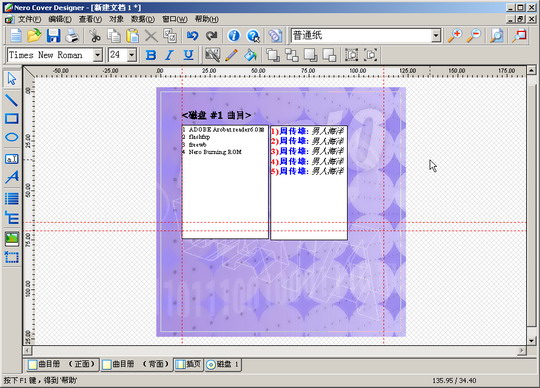Viewport: 540px width, 388px height.
Task: Open the pen color pencil tool
Action: pos(231,55)
